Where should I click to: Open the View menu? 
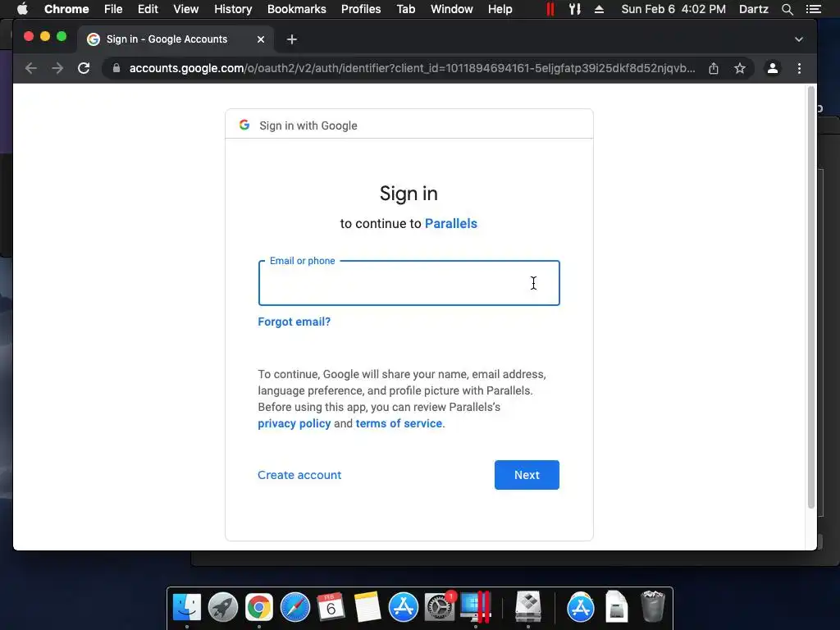pyautogui.click(x=186, y=9)
